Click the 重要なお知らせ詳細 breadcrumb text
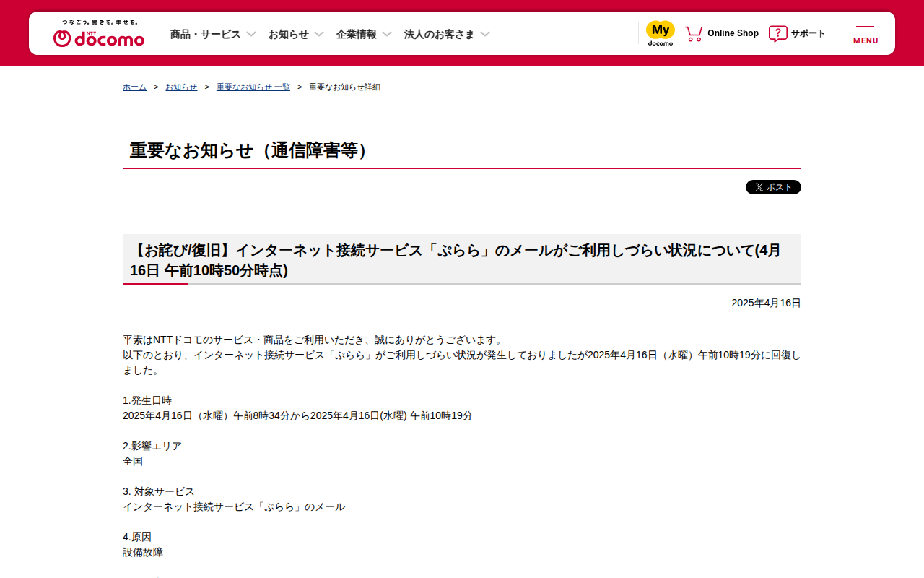Screen dimensions: 924x578 [x=344, y=87]
